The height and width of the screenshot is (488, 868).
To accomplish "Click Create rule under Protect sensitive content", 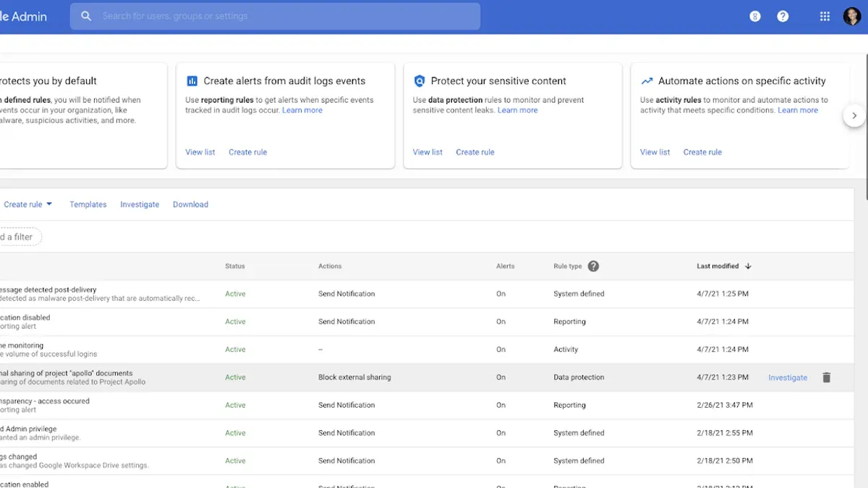I will (475, 152).
